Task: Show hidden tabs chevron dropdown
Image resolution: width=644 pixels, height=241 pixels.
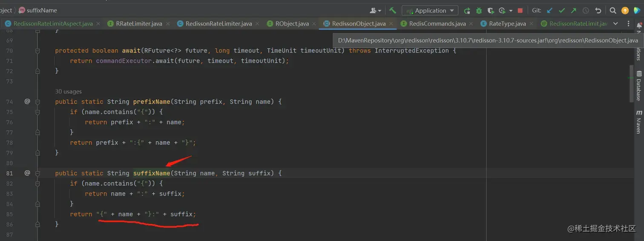Action: pos(615,24)
